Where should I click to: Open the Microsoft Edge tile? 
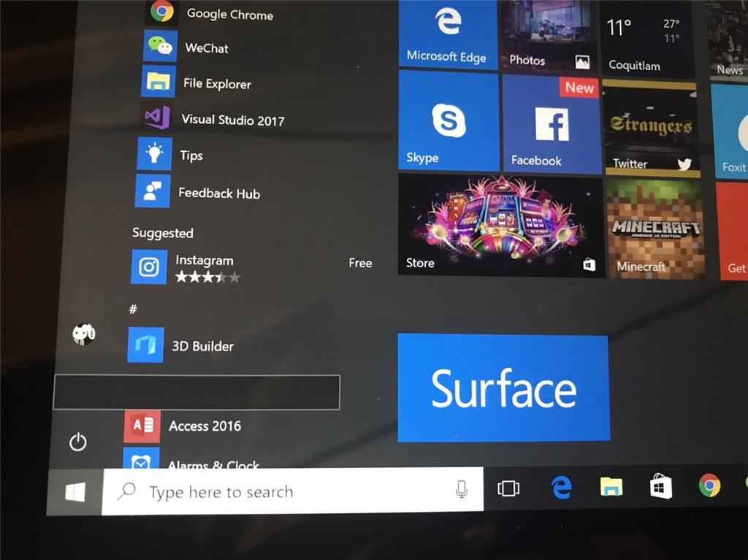coord(448,34)
